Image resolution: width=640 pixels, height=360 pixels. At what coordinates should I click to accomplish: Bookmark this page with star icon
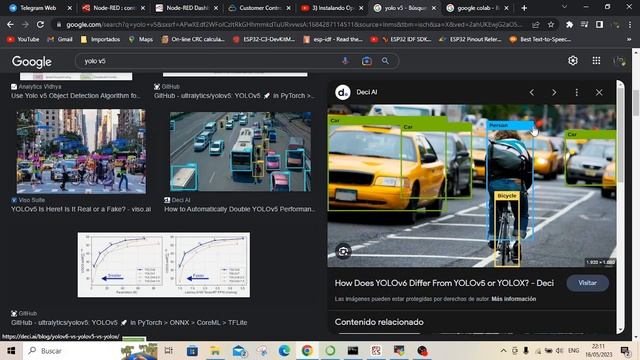(551, 24)
